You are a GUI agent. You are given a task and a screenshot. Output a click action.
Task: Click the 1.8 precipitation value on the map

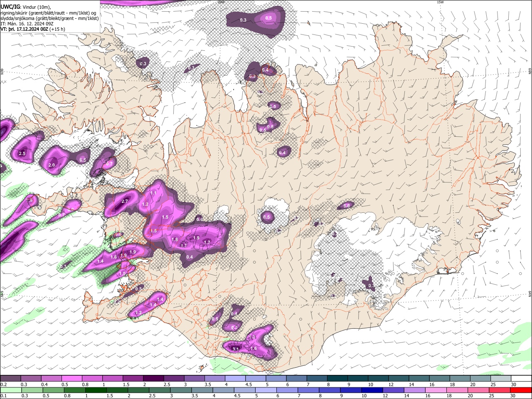click(175, 240)
